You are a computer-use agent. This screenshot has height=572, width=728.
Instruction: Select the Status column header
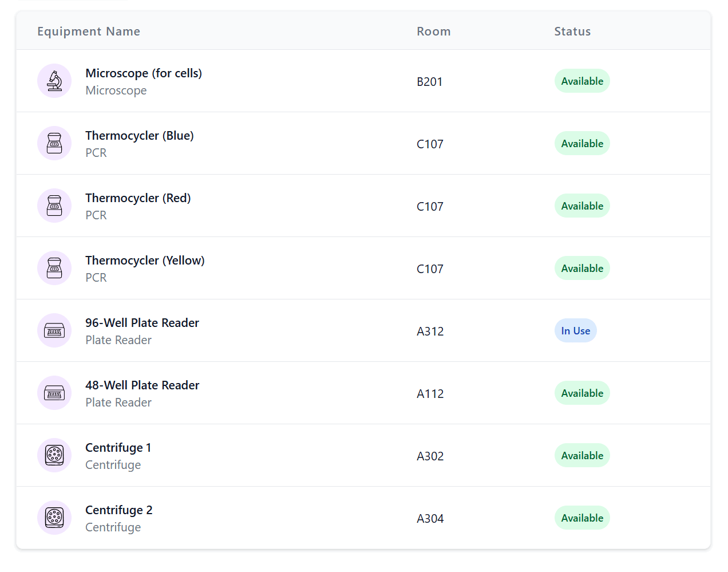[x=572, y=31]
